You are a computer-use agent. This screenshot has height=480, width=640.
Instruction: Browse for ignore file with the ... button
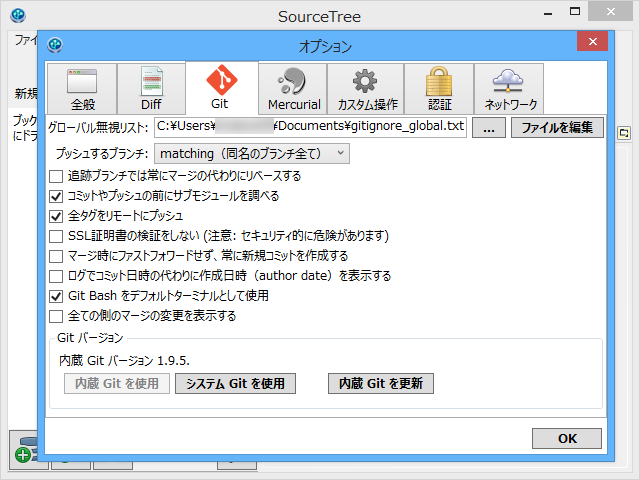click(489, 128)
